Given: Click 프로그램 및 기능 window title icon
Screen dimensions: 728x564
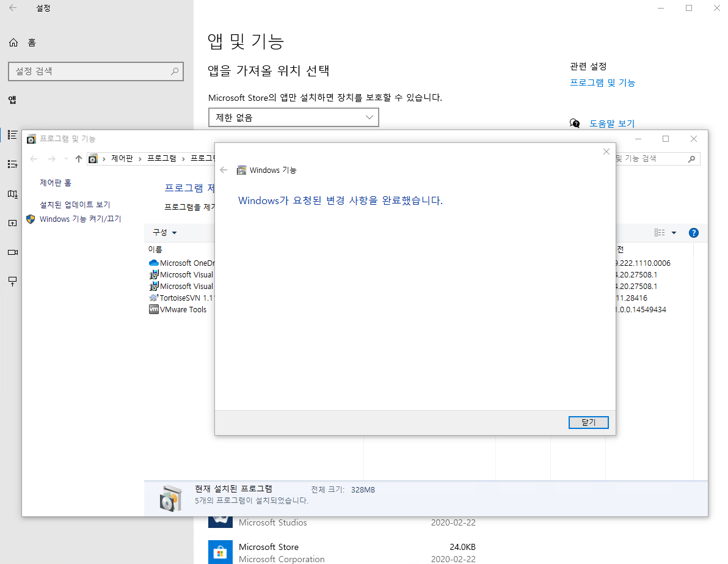Looking at the screenshot, I should pyautogui.click(x=31, y=139).
